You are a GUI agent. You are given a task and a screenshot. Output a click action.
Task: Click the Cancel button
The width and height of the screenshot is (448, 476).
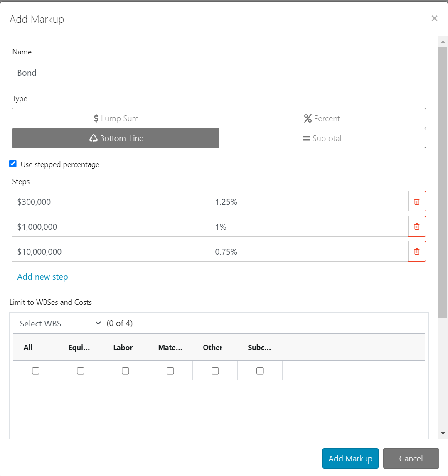(411, 458)
